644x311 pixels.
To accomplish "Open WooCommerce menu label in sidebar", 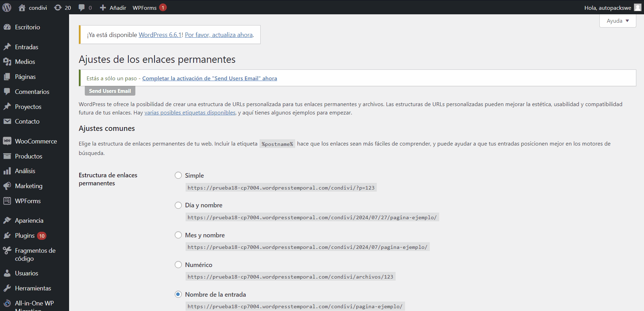I will (x=36, y=141).
